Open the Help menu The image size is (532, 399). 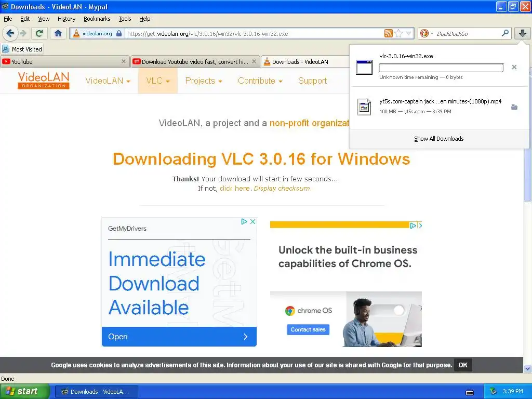tap(144, 19)
